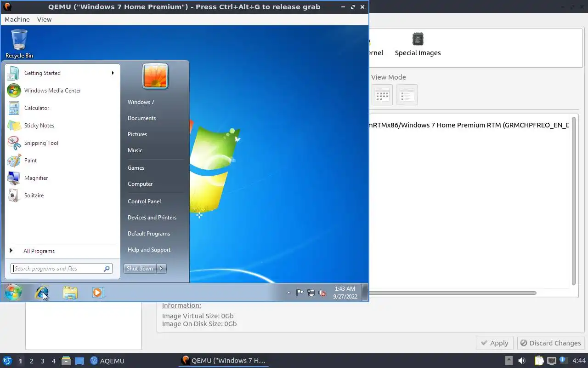Open Computer from the Start menu
This screenshot has height=368, width=588.
(140, 184)
